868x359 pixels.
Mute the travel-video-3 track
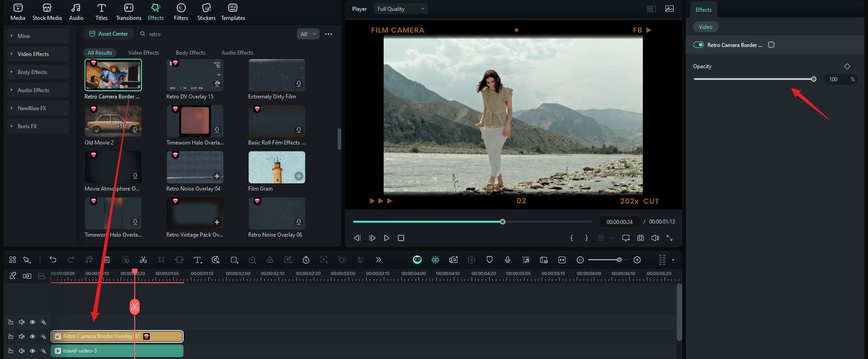[22, 351]
